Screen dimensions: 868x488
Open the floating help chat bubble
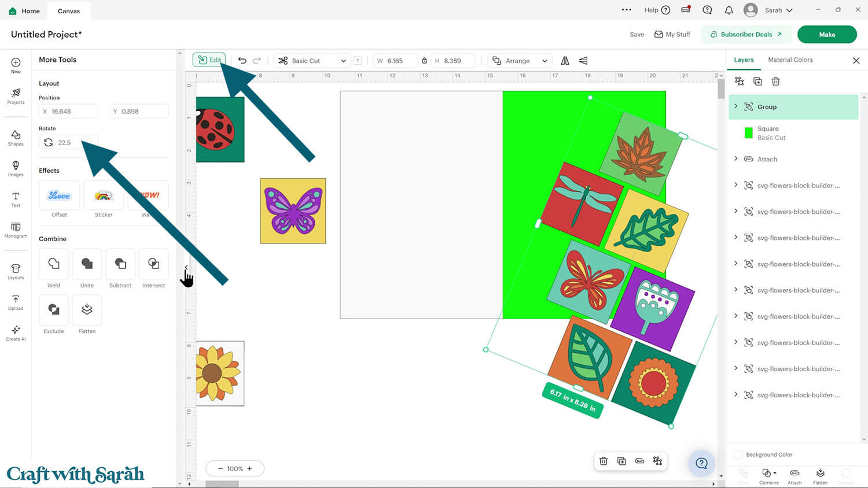701,463
